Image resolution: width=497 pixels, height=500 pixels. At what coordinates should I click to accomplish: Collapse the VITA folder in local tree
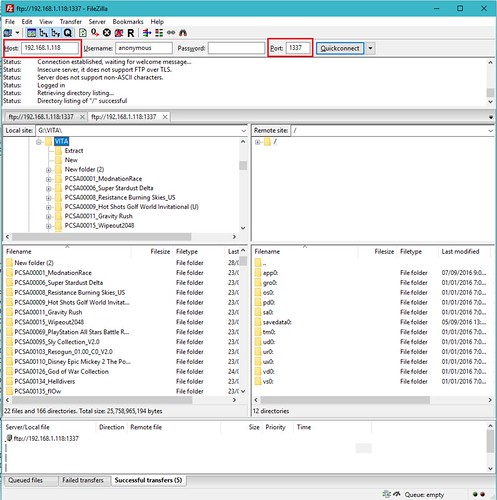[x=39, y=142]
